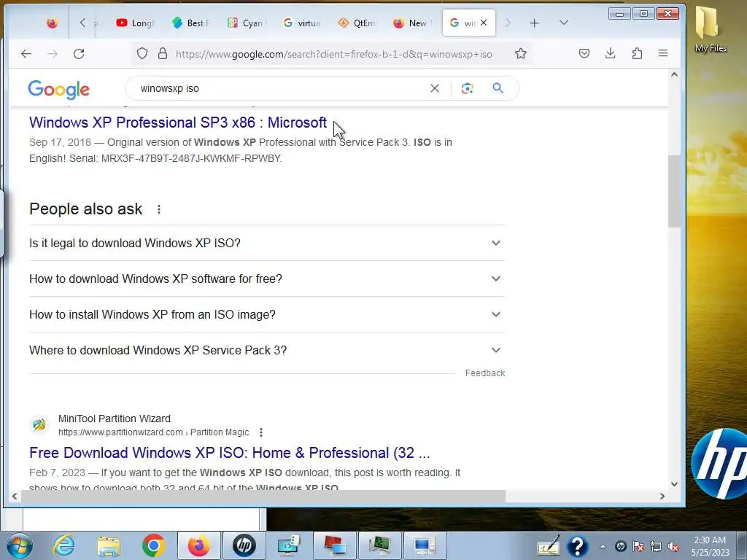The width and height of the screenshot is (747, 560).
Task: Reload the page with the refresh icon
Action: pyautogui.click(x=79, y=54)
